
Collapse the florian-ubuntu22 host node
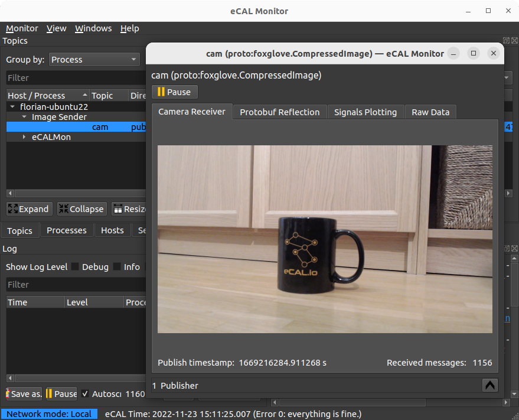[x=12, y=107]
